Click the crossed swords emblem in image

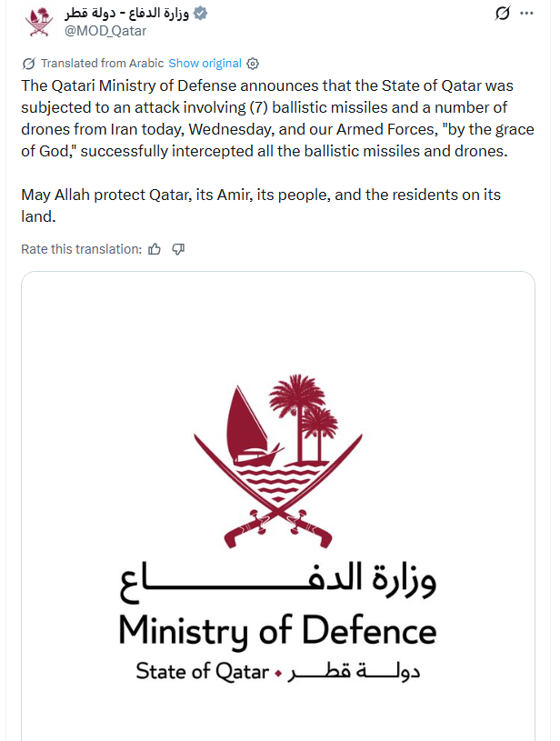coord(278,455)
